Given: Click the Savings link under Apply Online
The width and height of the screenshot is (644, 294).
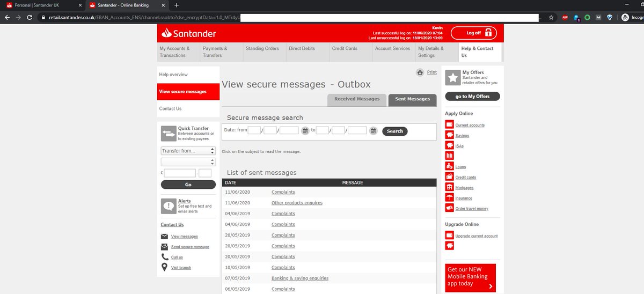Looking at the screenshot, I should coord(462,135).
